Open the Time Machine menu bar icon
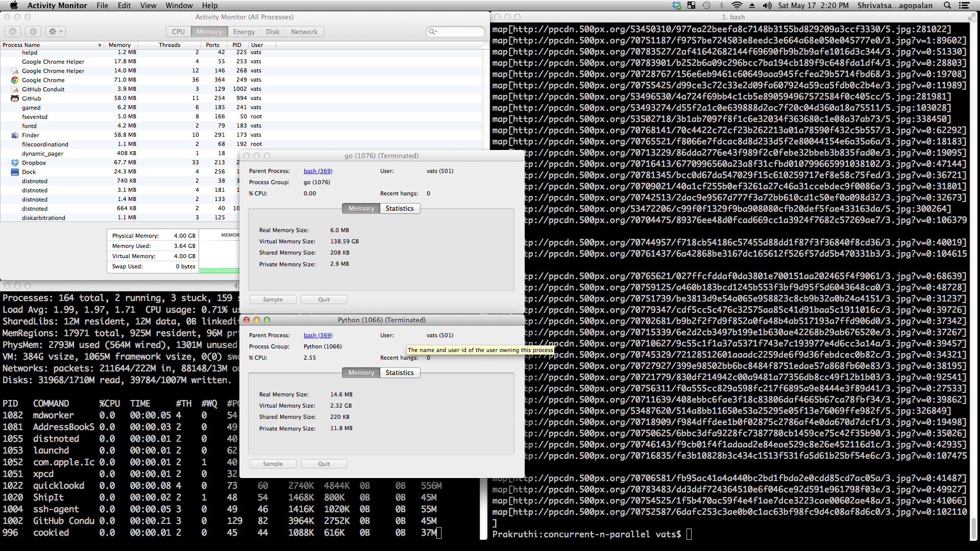Image resolution: width=980 pixels, height=551 pixels. tap(706, 6)
